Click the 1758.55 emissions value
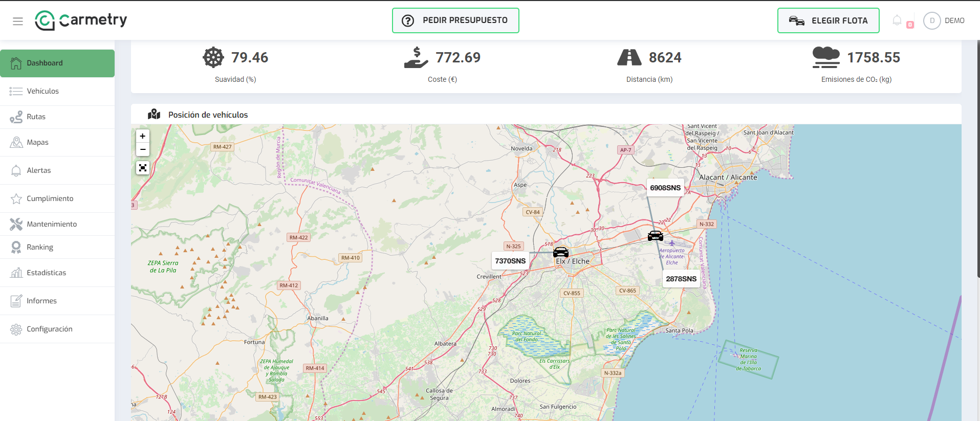 pyautogui.click(x=874, y=57)
